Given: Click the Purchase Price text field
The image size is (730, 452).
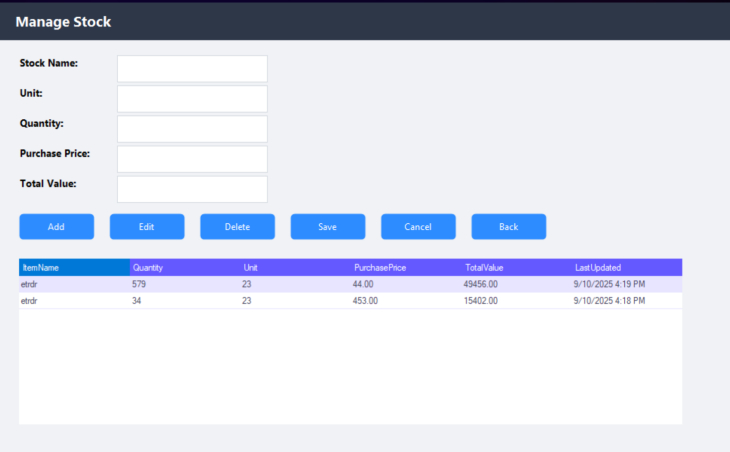Looking at the screenshot, I should (192, 159).
